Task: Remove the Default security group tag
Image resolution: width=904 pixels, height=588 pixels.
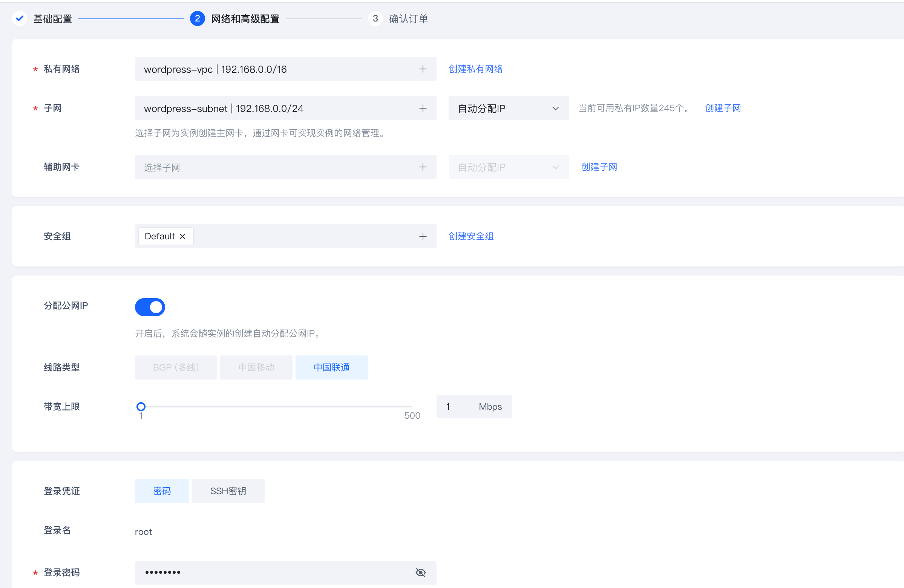Action: click(x=182, y=236)
